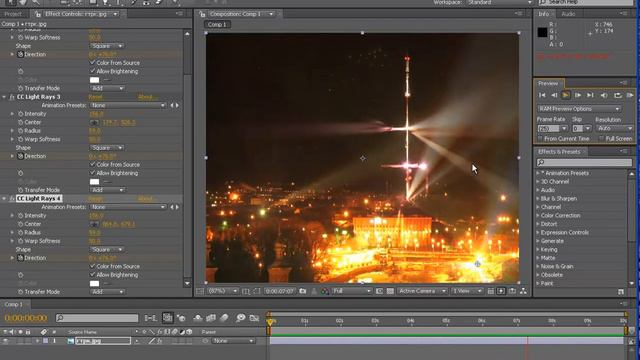The height and width of the screenshot is (360, 640).
Task: Select the Comp 1 timeline tab
Action: point(13,304)
